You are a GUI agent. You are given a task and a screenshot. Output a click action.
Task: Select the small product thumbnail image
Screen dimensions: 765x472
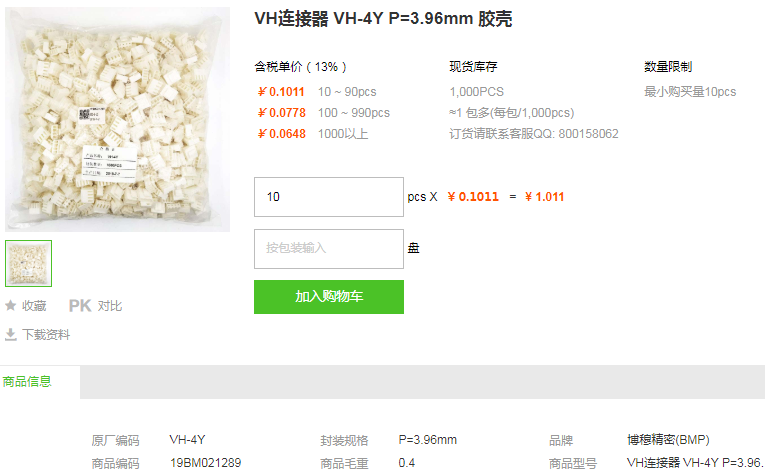click(28, 263)
